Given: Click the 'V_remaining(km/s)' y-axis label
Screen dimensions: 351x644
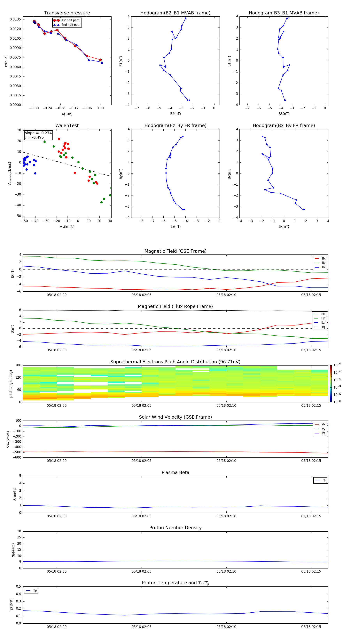Looking at the screenshot, I should point(10,173).
